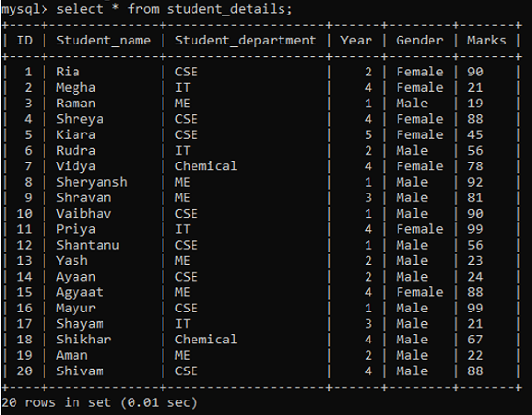
Task: Click Mayur's marks value 99
Action: (475, 309)
